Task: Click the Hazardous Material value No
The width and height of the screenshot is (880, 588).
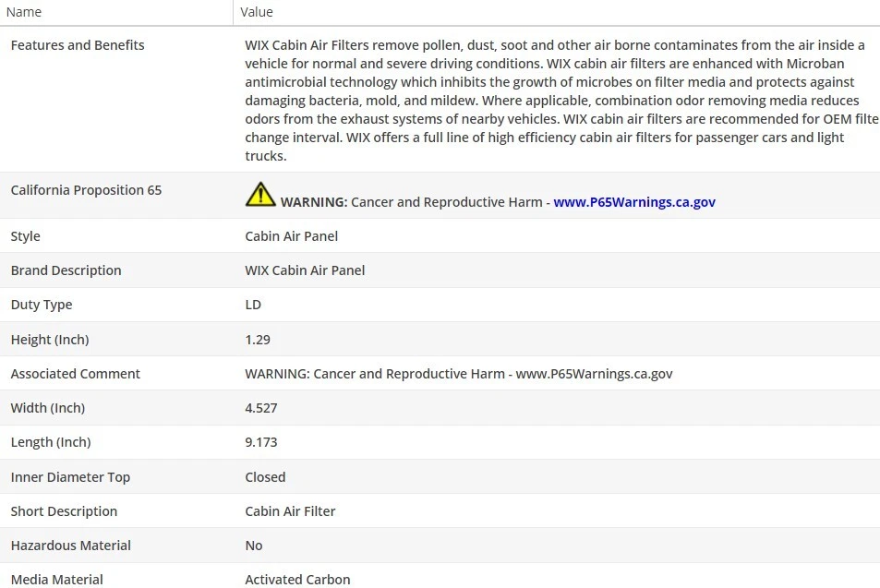Action: pyautogui.click(x=254, y=546)
